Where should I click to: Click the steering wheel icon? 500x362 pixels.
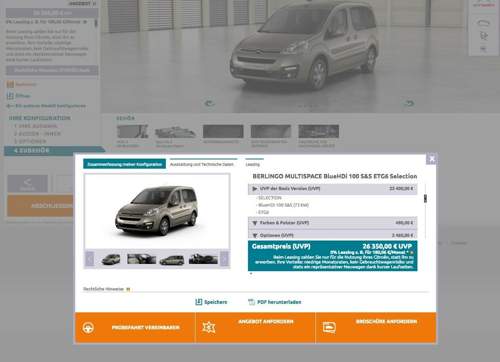click(88, 328)
